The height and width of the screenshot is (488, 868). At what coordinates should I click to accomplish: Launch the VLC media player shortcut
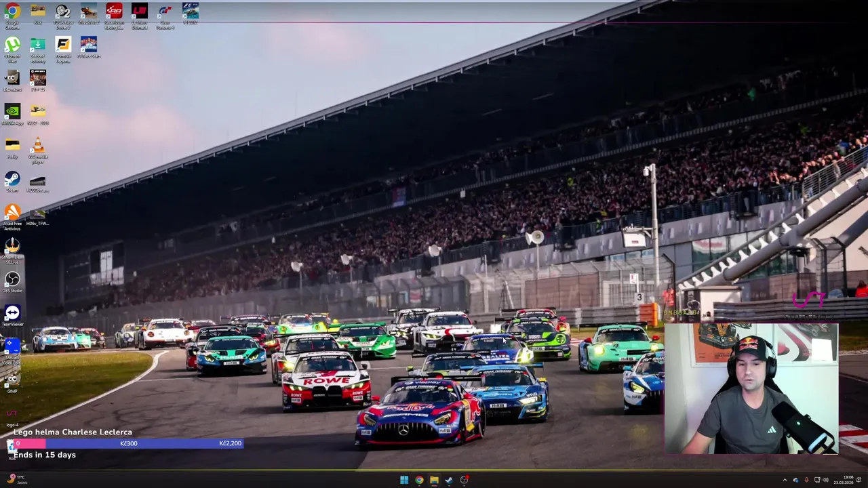point(38,150)
